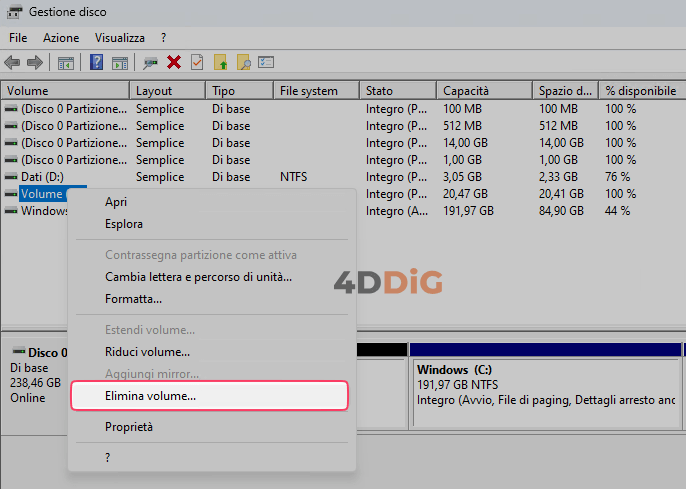Click the ? entry ending the context menu
The image size is (686, 489).
pos(212,458)
